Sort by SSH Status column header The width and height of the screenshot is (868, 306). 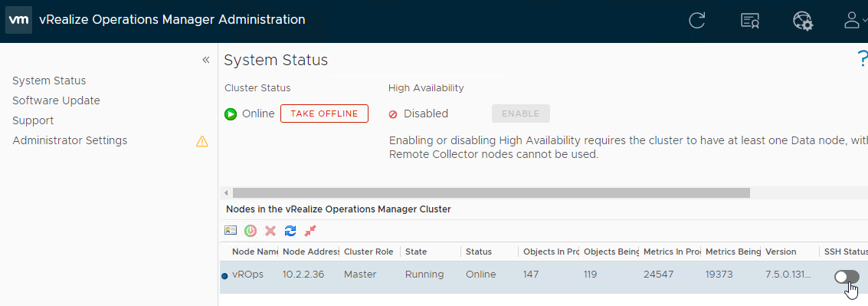pos(845,252)
